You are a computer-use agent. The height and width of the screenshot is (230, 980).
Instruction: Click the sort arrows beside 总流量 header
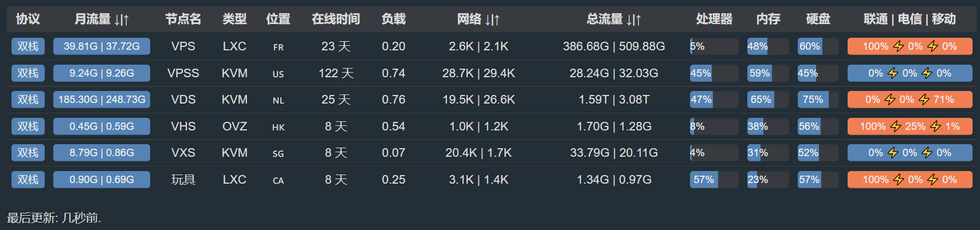click(x=634, y=20)
